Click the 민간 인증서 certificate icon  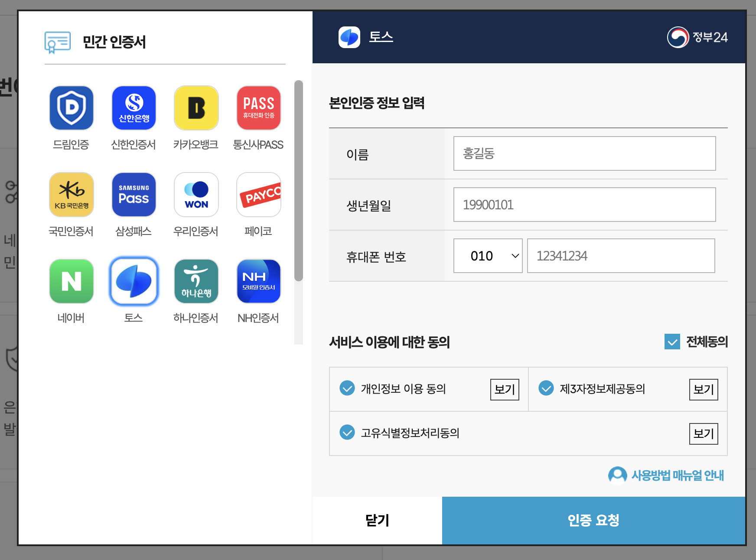coord(58,42)
